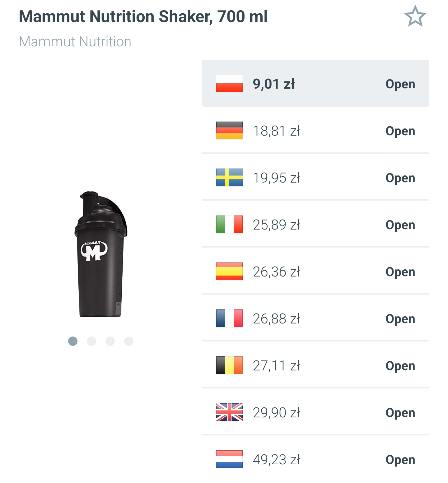The height and width of the screenshot is (483, 448).
Task: Open the Dutch offer for 49,23 zł
Action: (400, 460)
